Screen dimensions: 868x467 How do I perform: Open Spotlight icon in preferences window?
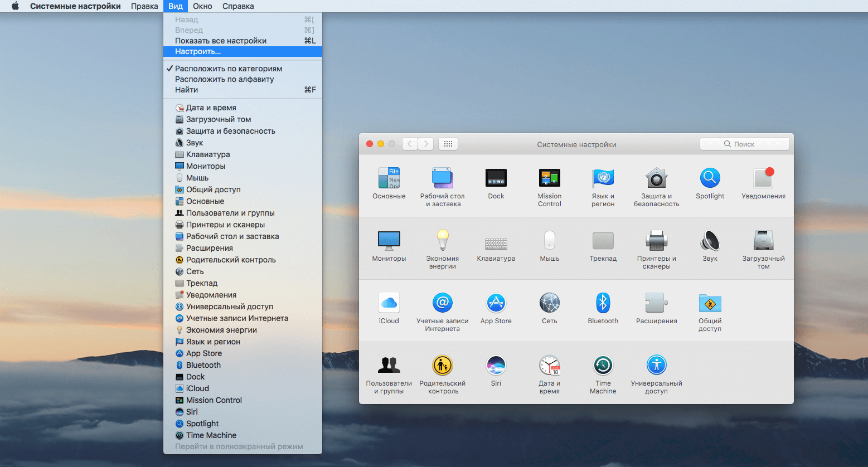tap(710, 178)
